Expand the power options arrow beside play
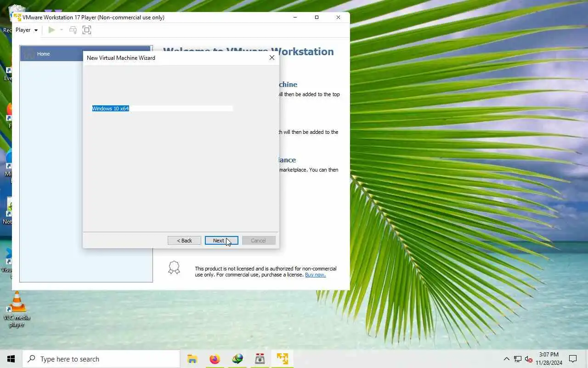 (62, 30)
